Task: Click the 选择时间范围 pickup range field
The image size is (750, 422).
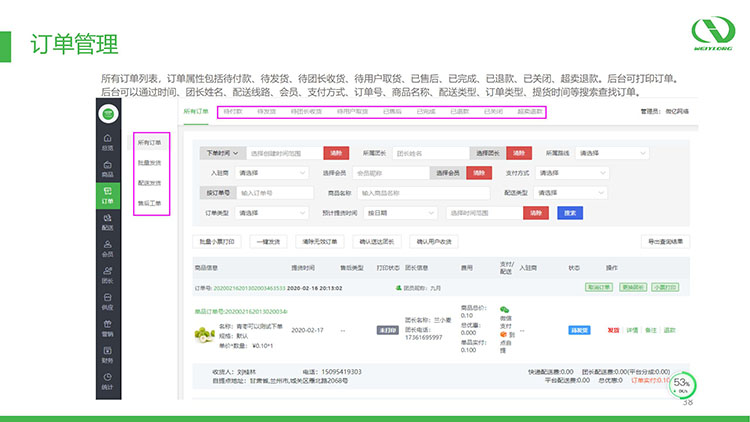Action: pos(485,213)
